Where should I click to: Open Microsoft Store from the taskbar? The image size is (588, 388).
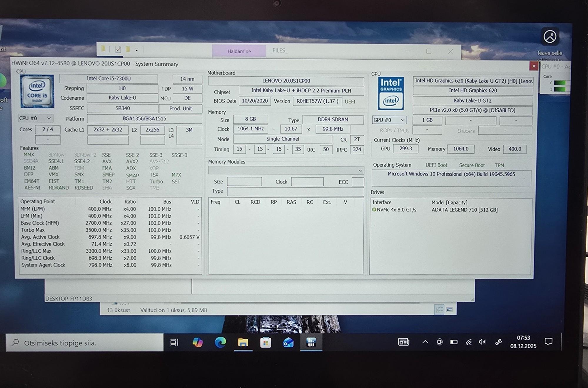click(265, 342)
